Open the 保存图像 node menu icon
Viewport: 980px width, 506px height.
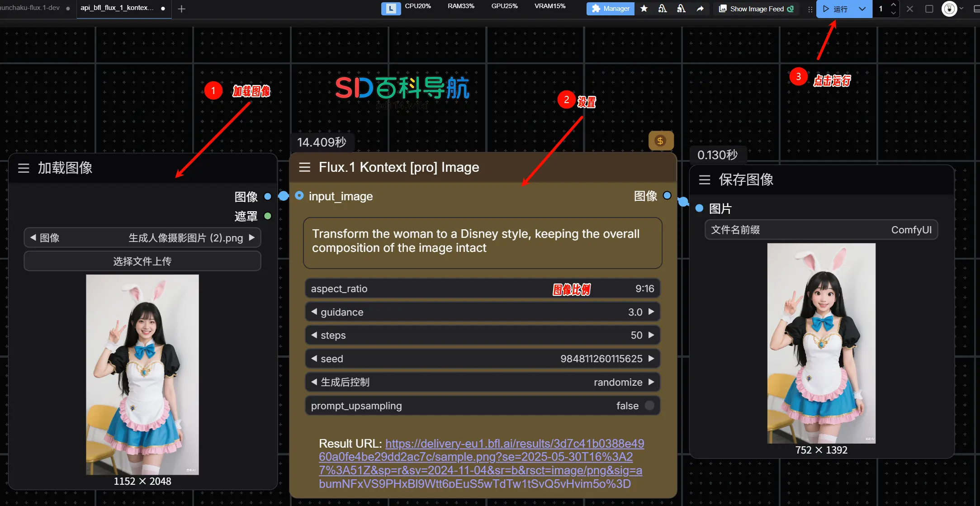click(x=705, y=180)
